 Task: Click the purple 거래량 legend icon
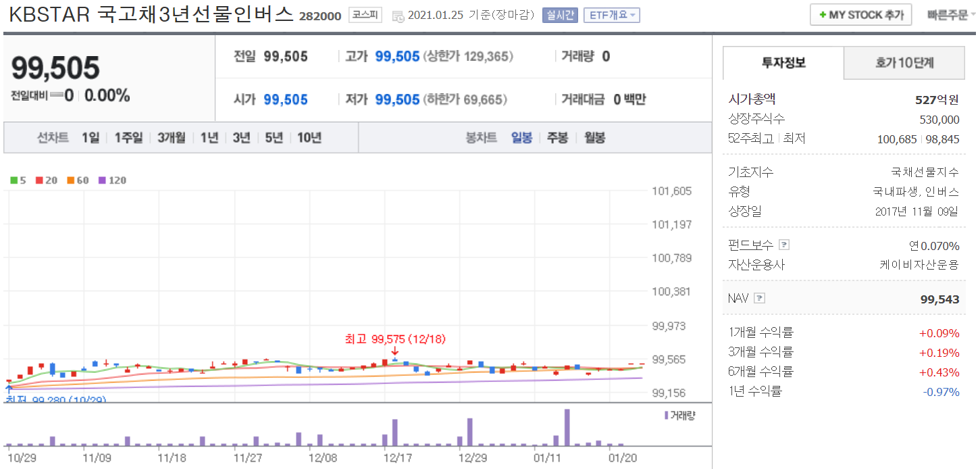click(667, 415)
